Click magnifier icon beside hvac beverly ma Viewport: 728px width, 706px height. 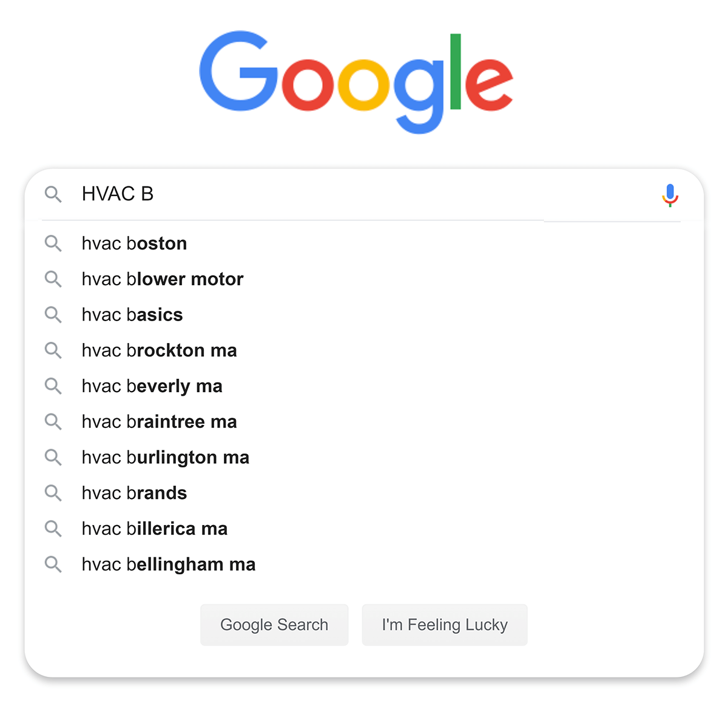(53, 386)
